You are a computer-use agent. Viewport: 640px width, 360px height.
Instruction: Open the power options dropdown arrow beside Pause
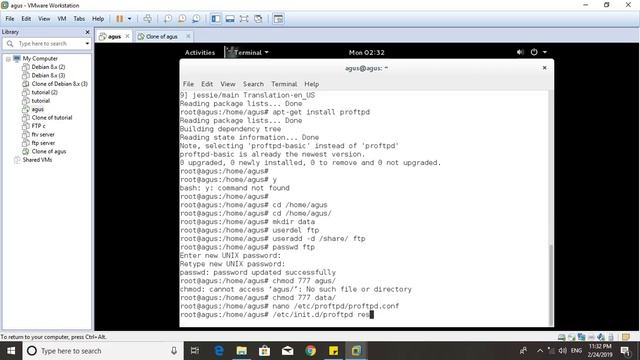[129, 19]
